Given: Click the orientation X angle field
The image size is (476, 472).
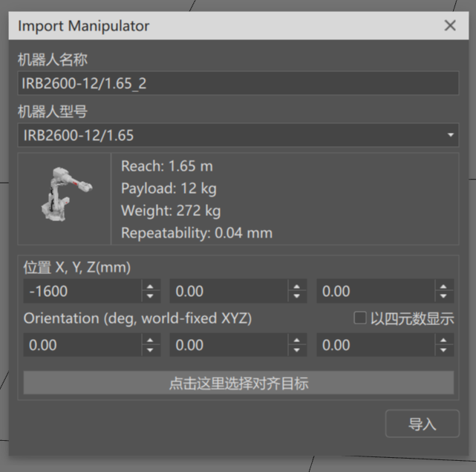Looking at the screenshot, I should [82, 345].
